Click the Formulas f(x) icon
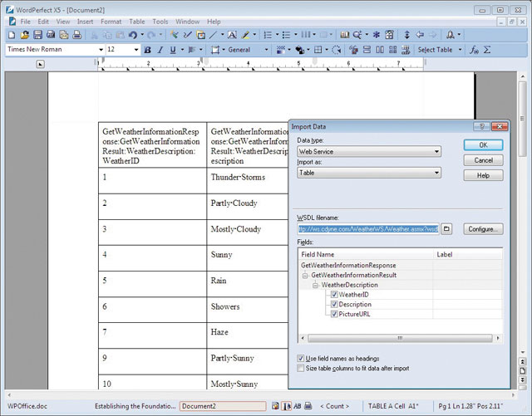Screen dimensions: 532x416 pyautogui.click(x=474, y=50)
